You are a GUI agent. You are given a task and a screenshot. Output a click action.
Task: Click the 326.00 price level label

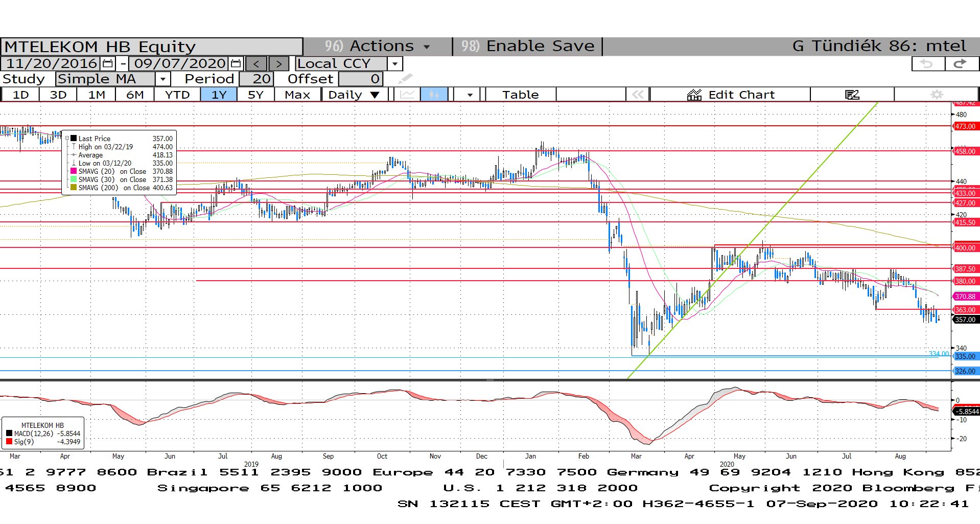click(966, 371)
